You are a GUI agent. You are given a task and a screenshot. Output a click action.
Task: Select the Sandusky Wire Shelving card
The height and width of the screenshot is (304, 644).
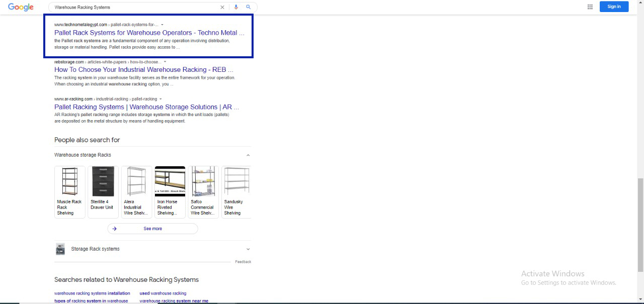(236, 192)
